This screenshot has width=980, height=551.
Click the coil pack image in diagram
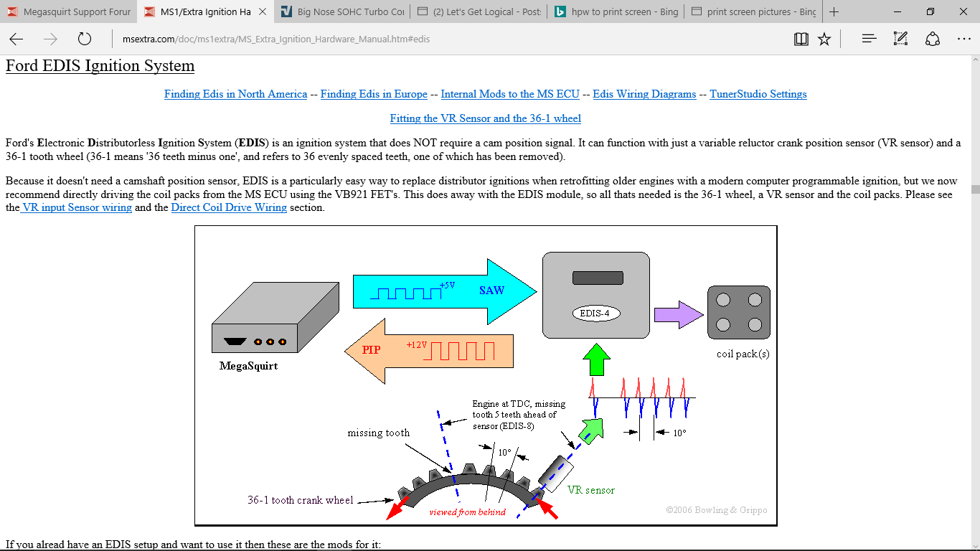(x=739, y=313)
